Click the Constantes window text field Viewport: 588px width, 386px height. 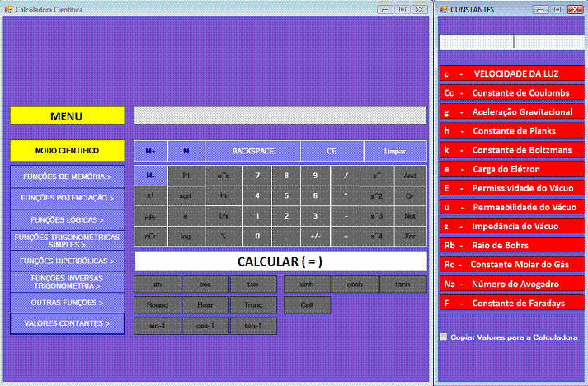(x=511, y=42)
